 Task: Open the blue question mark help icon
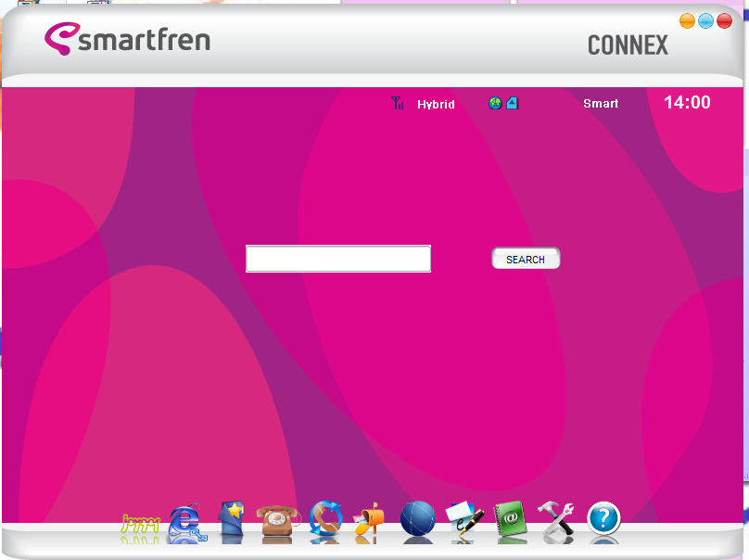point(603,518)
